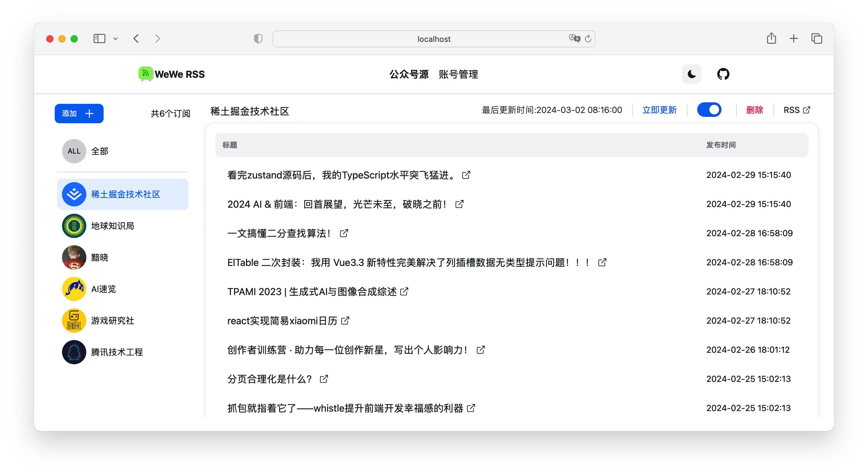This screenshot has width=868, height=476.
Task: Click the 添加 button
Action: coord(79,114)
